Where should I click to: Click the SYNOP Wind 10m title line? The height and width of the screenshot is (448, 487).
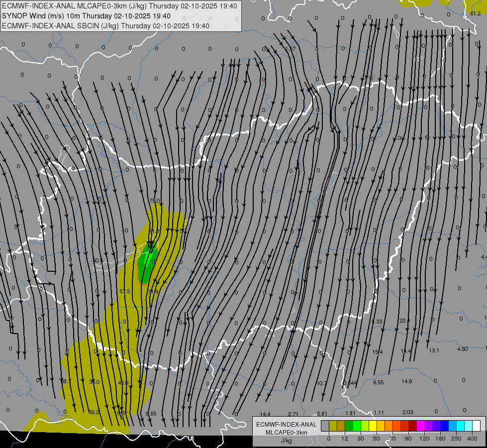[86, 16]
